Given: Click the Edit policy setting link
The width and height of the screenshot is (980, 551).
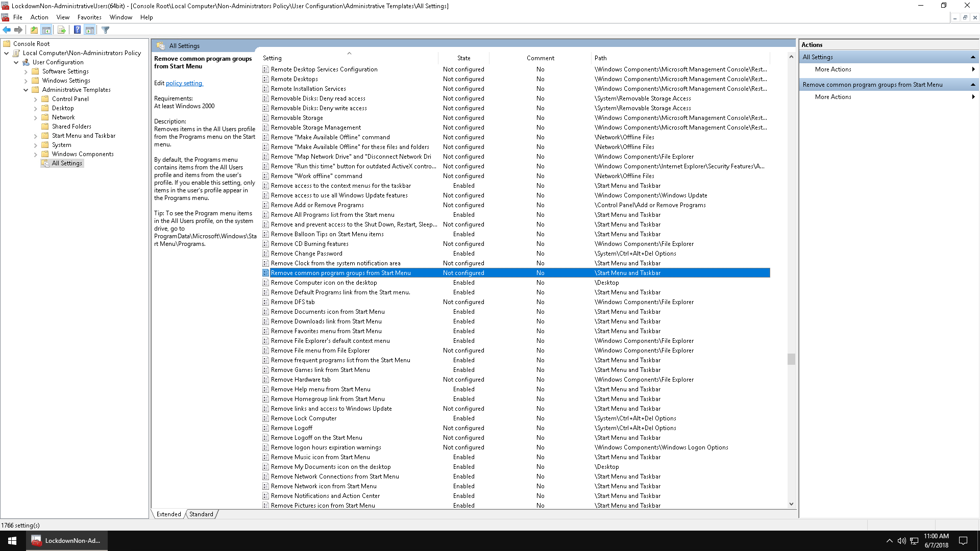Looking at the screenshot, I should (184, 83).
